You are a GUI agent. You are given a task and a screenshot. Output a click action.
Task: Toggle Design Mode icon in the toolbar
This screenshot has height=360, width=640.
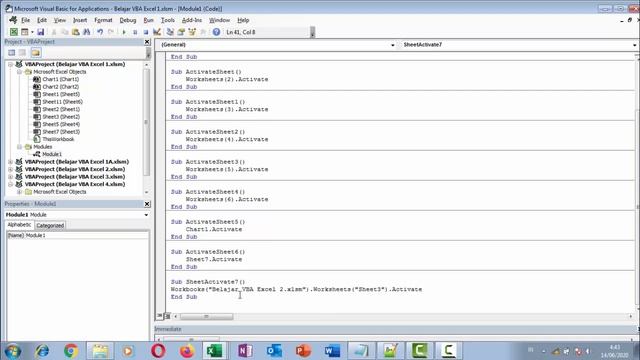(157, 32)
